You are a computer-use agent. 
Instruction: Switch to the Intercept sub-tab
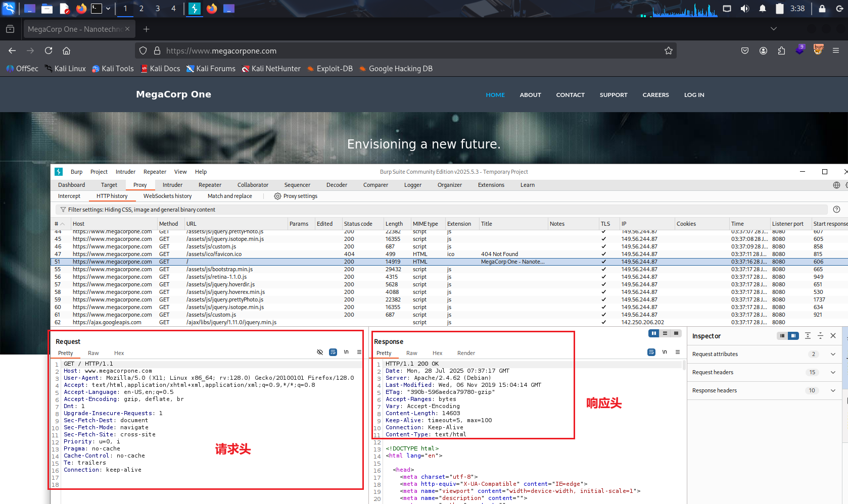coord(69,196)
